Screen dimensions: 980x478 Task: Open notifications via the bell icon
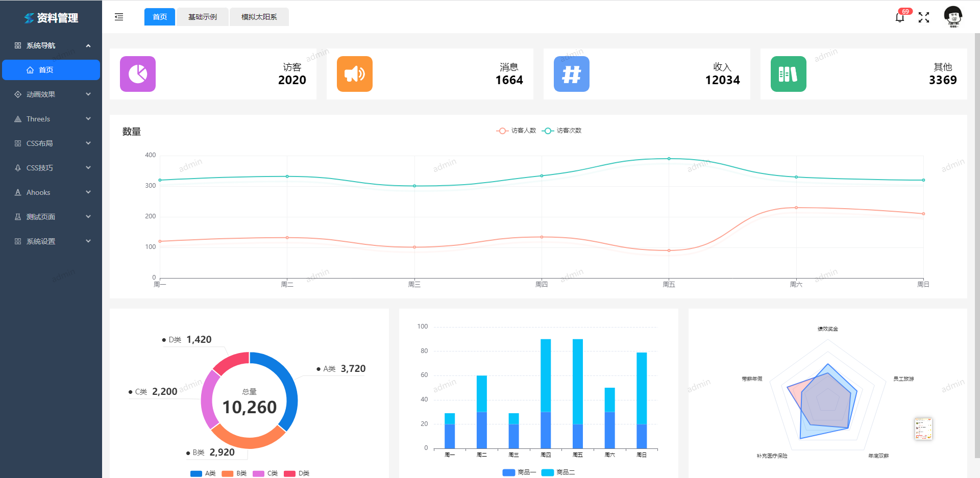click(900, 17)
